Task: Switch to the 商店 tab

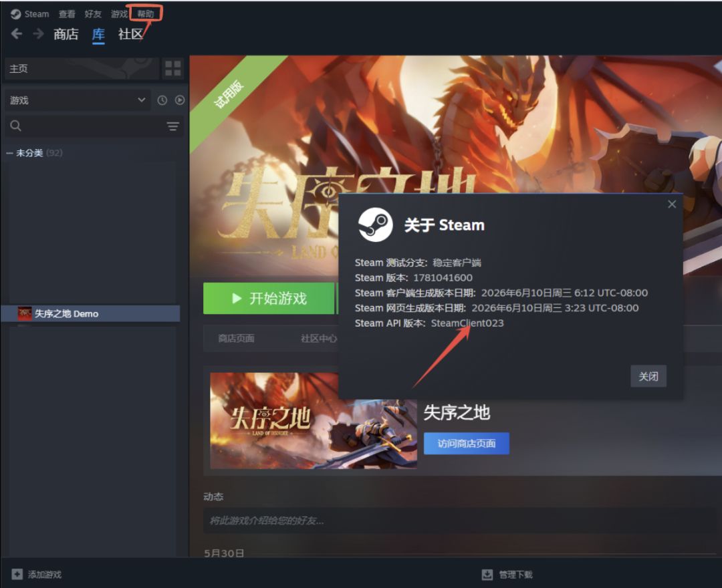Action: (66, 34)
